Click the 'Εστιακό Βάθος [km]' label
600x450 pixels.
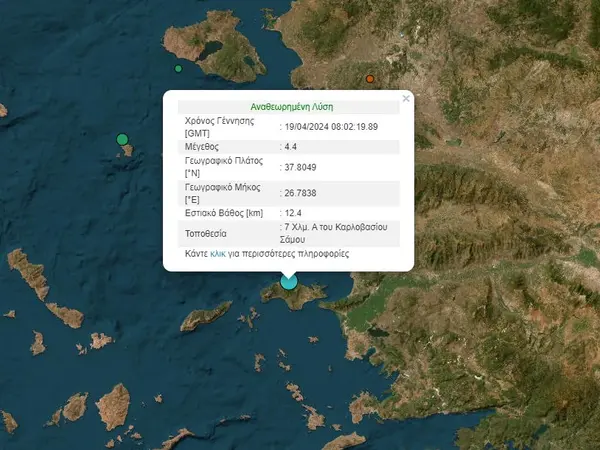point(222,213)
